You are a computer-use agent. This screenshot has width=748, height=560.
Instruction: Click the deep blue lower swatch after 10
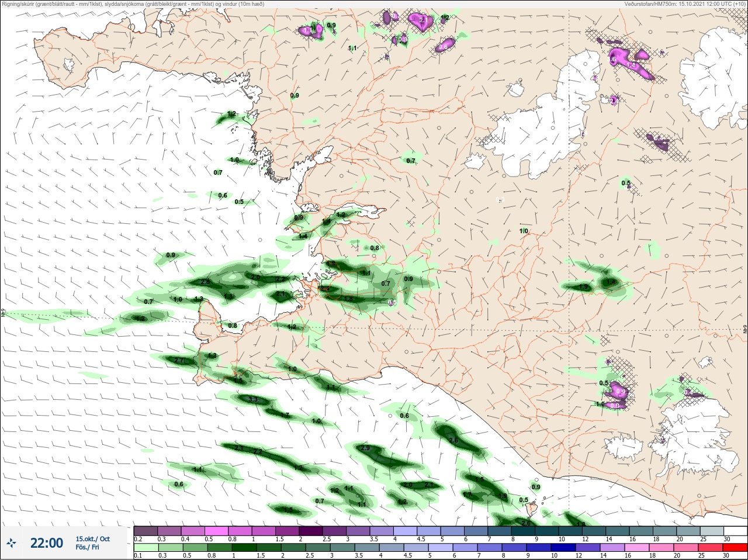coord(563,548)
